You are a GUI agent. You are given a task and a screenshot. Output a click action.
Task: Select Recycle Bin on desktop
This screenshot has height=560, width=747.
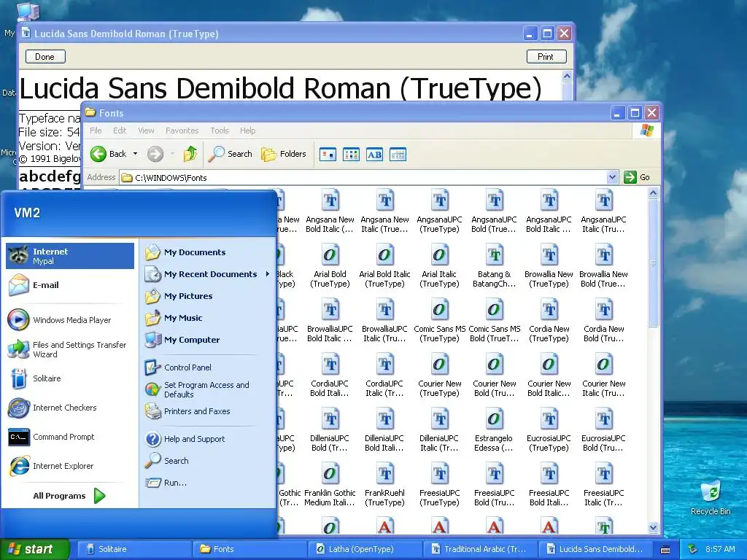coord(711,498)
